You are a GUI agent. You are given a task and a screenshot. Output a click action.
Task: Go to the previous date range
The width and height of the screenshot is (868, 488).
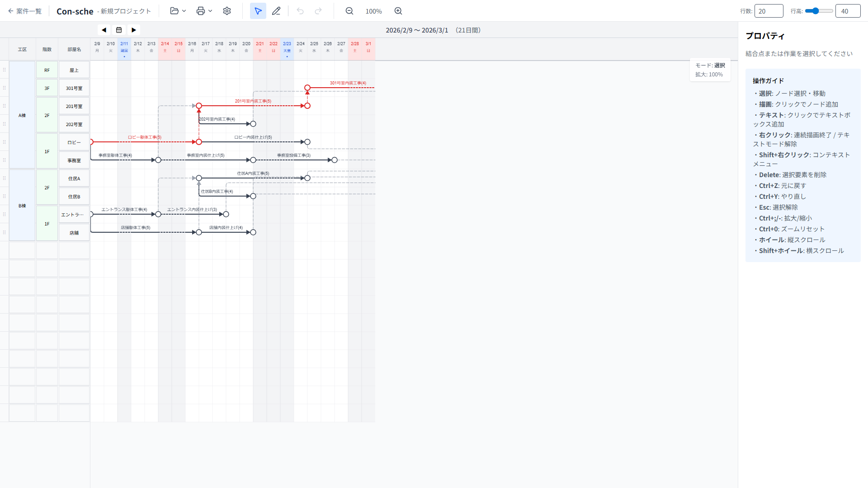pos(104,30)
